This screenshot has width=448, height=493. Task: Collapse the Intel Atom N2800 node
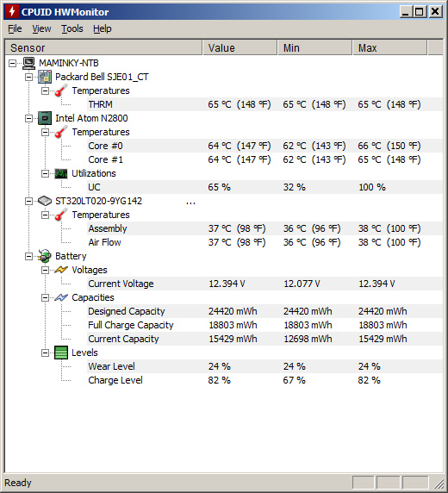pos(28,119)
